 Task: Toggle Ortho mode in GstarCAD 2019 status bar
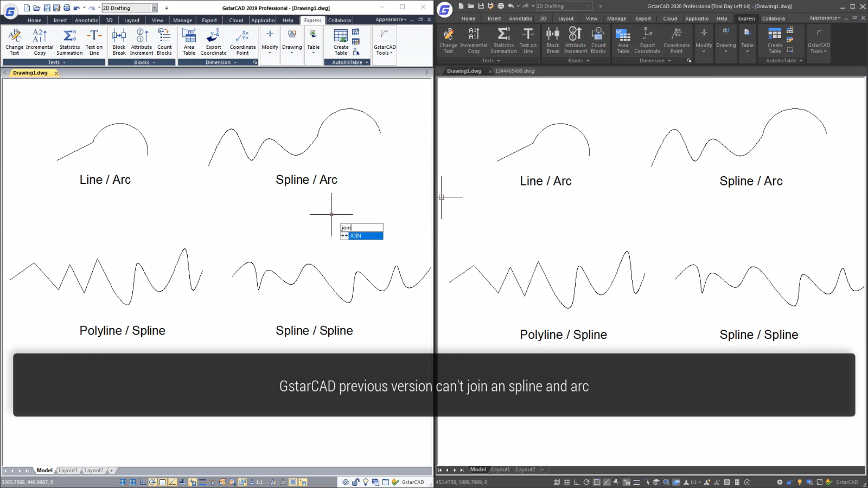pyautogui.click(x=143, y=482)
